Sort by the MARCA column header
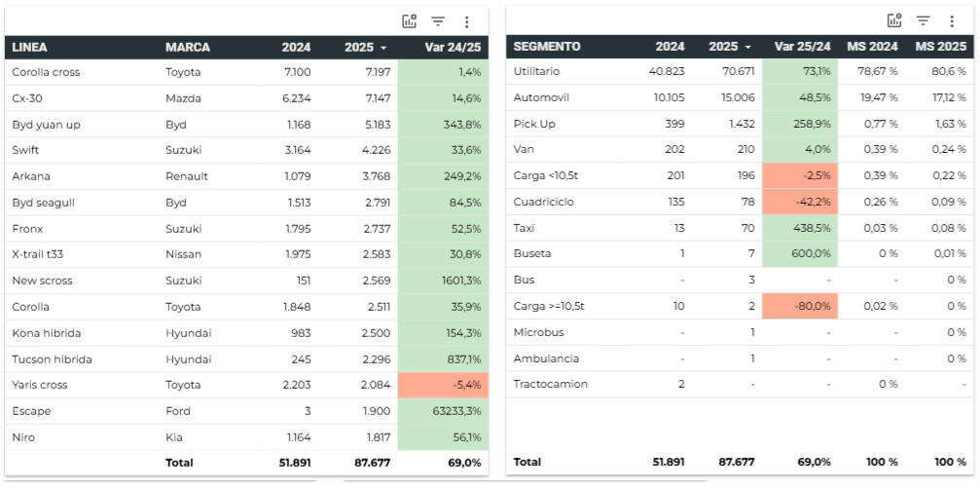980x490 pixels. pyautogui.click(x=187, y=47)
